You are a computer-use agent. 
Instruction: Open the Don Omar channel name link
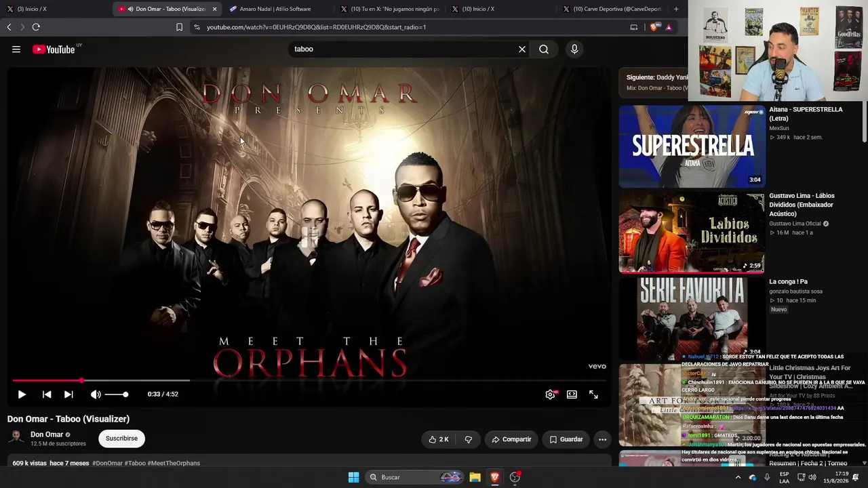(x=47, y=434)
